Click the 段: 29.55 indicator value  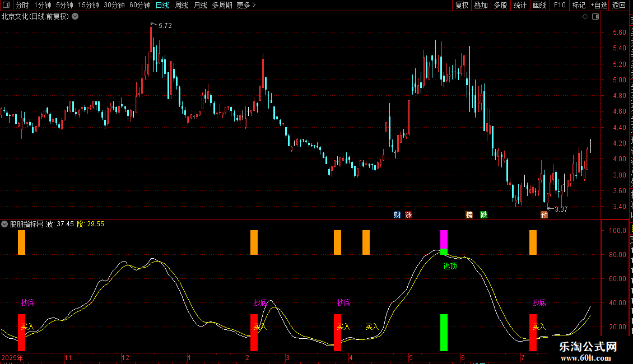90,224
